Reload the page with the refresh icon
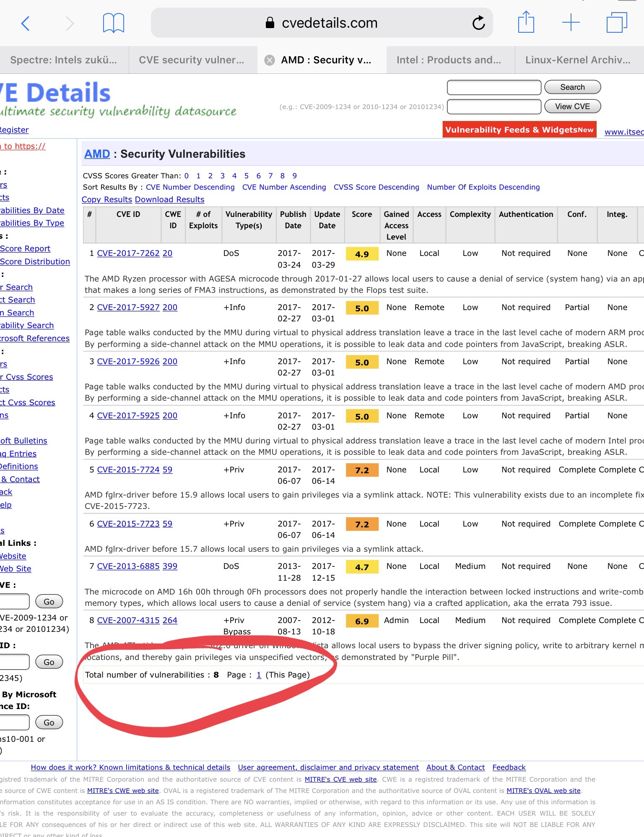Image resolution: width=644 pixels, height=837 pixels. [x=478, y=23]
